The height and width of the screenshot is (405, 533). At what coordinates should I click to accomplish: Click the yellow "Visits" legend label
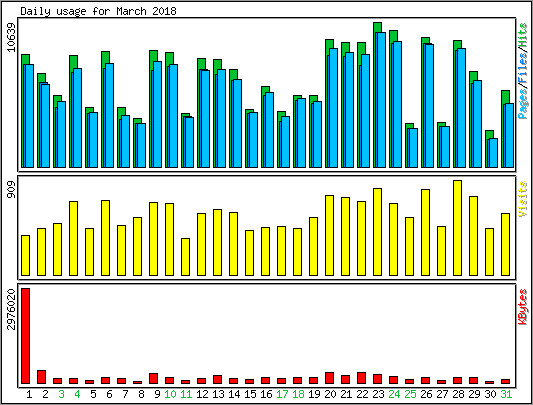coord(523,199)
